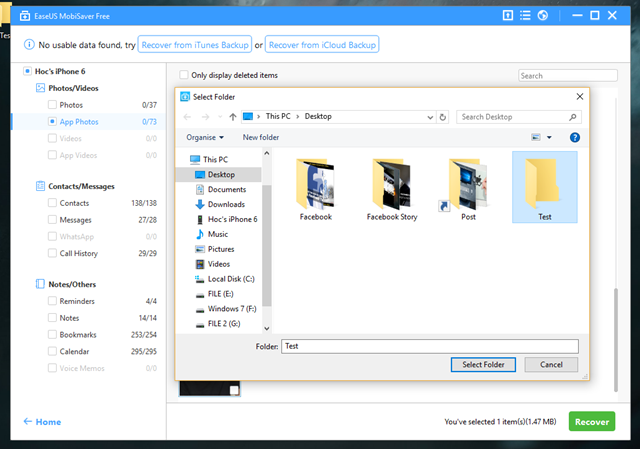Click navigation tree scroll down arrow
The height and width of the screenshot is (449, 640).
pyautogui.click(x=267, y=329)
